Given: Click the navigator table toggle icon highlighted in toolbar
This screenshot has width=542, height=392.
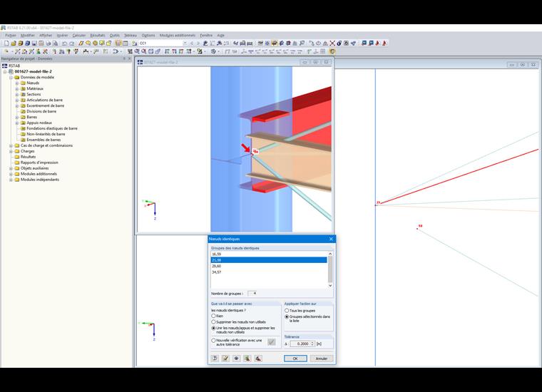Looking at the screenshot, I should (x=118, y=43).
